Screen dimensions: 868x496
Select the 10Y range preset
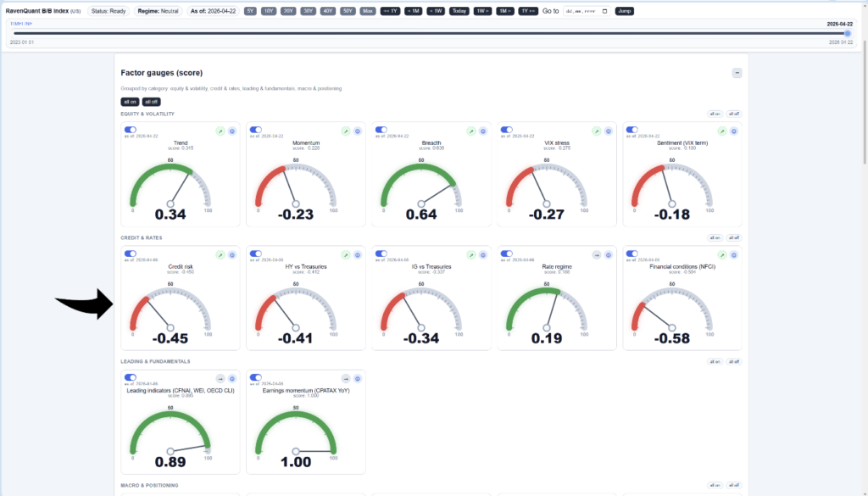268,11
